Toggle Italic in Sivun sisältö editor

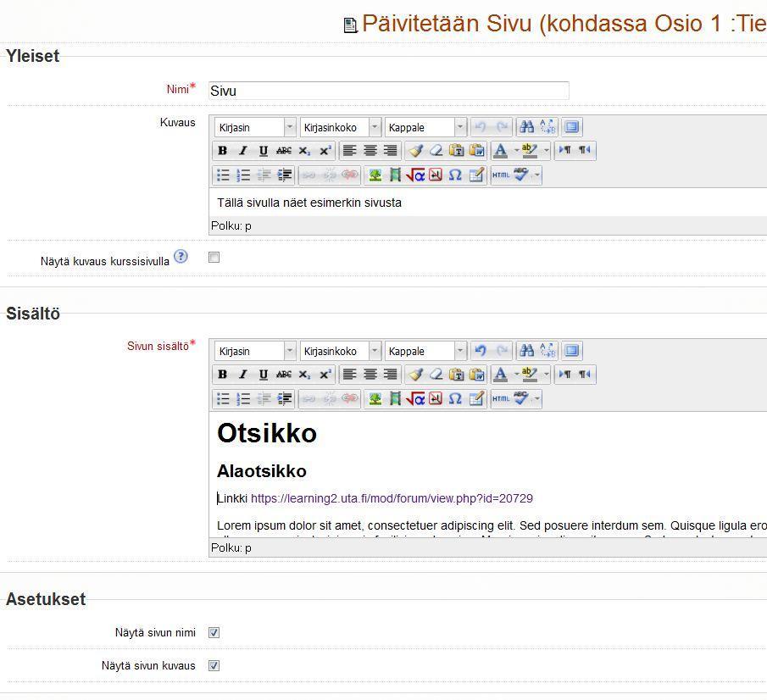pyautogui.click(x=243, y=375)
